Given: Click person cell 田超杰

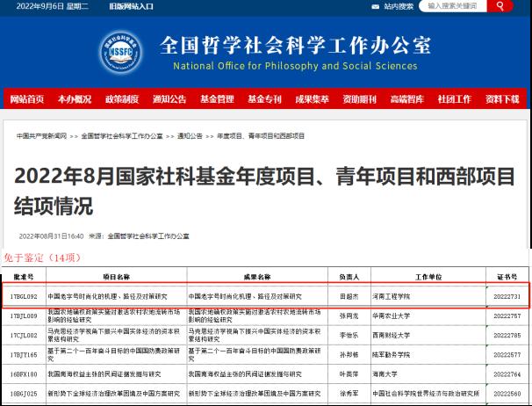Looking at the screenshot, I should click(x=349, y=297).
